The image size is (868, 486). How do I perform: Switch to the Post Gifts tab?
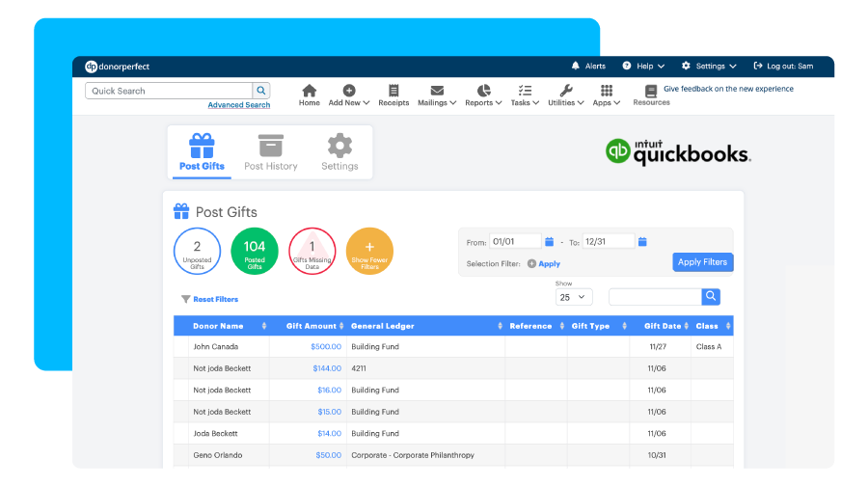[202, 152]
